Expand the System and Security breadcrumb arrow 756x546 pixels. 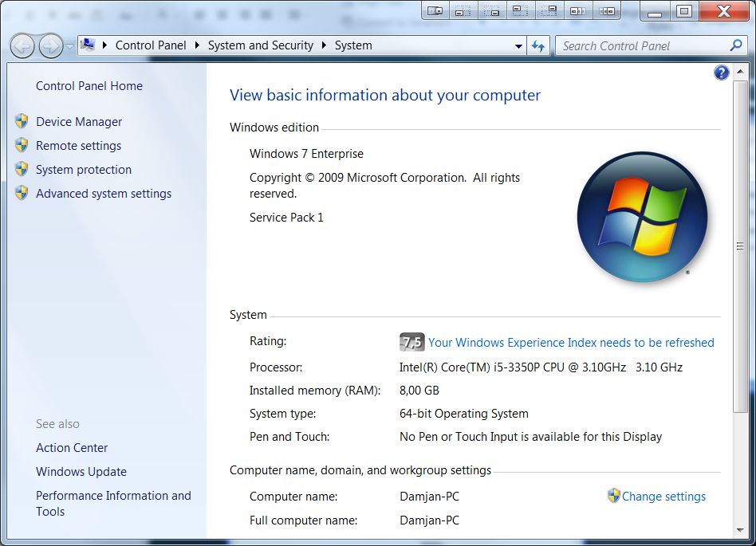(324, 45)
